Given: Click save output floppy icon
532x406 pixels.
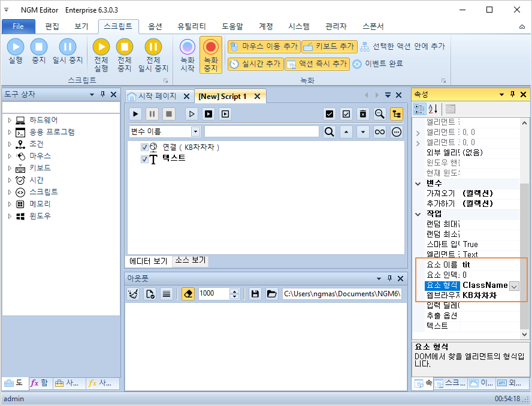Looking at the screenshot, I should 255,293.
